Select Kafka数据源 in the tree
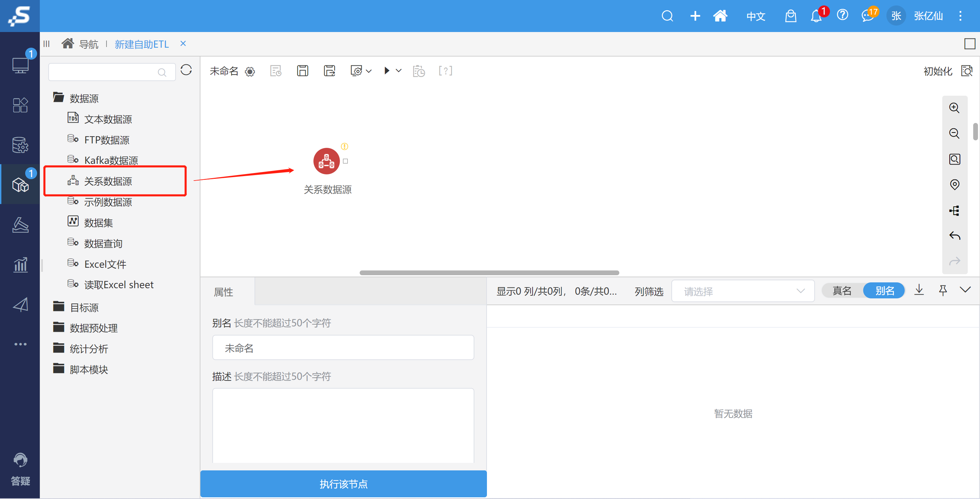 point(111,160)
